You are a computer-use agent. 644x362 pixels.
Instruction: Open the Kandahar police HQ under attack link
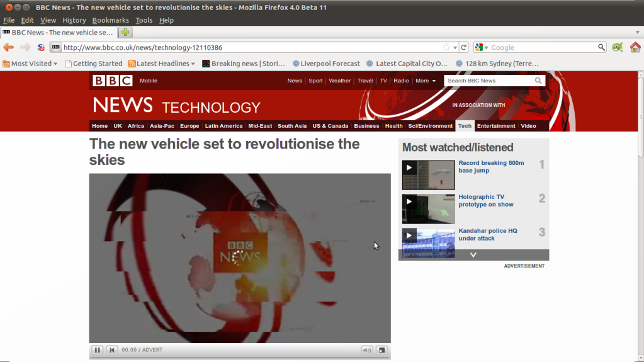click(x=488, y=235)
